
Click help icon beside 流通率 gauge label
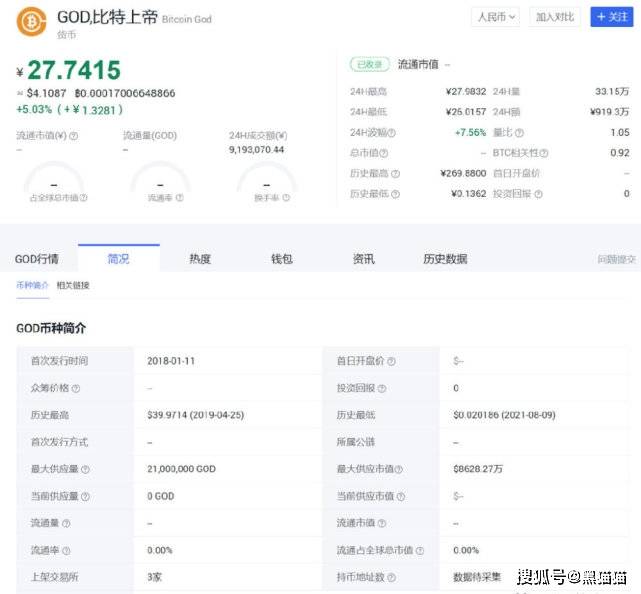pos(179,198)
